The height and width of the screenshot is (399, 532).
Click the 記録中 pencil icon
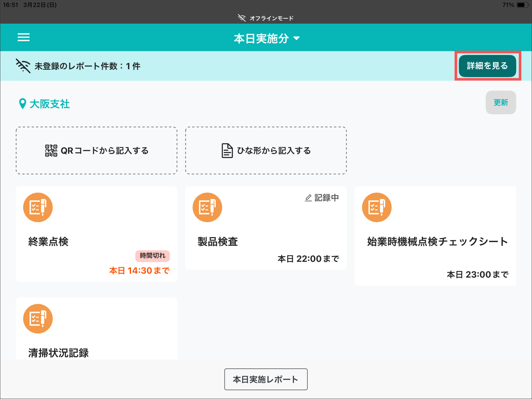pos(308,198)
